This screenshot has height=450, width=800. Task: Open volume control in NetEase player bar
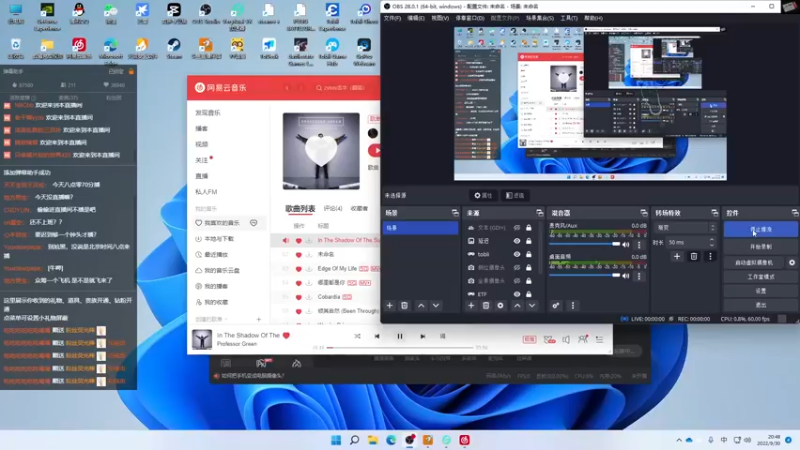pos(566,339)
